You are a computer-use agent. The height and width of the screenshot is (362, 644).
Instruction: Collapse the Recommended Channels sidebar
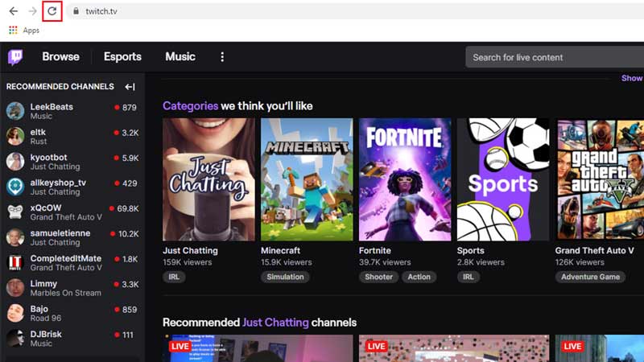pyautogui.click(x=130, y=87)
